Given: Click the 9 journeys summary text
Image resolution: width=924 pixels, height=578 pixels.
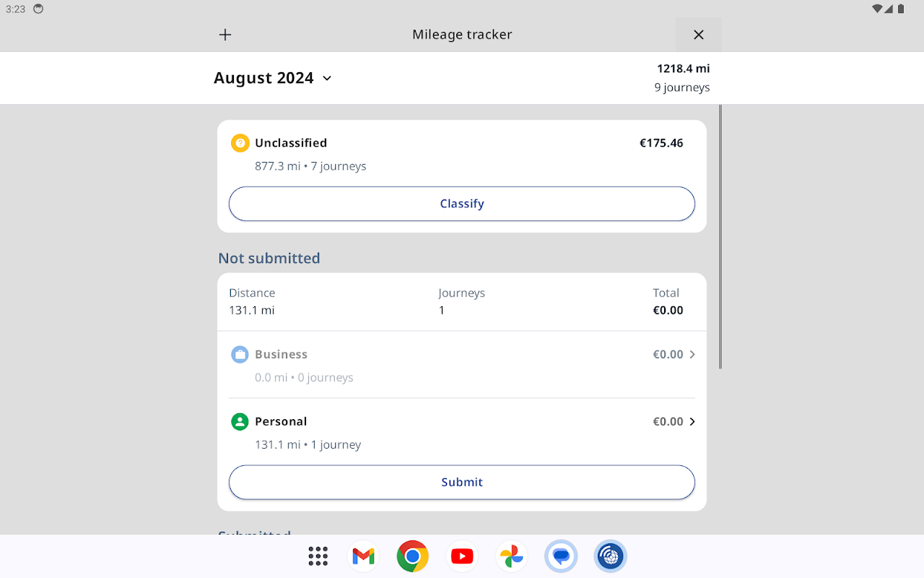Looking at the screenshot, I should (x=682, y=87).
